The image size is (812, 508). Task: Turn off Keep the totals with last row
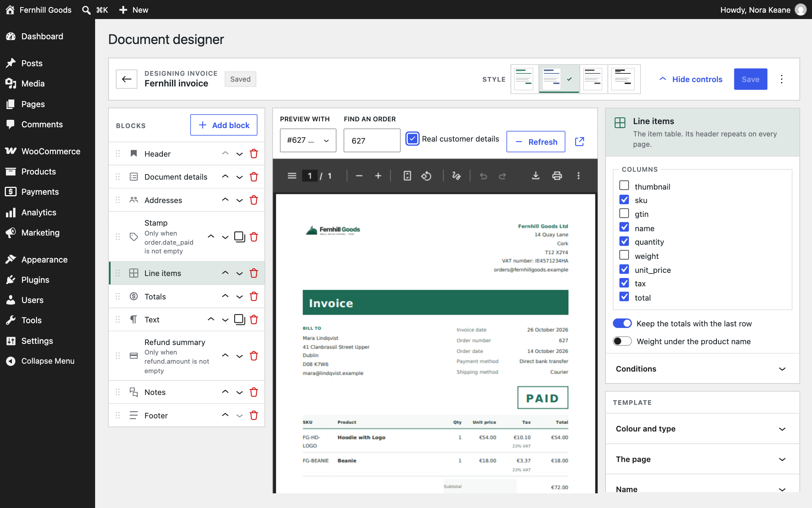pyautogui.click(x=622, y=324)
